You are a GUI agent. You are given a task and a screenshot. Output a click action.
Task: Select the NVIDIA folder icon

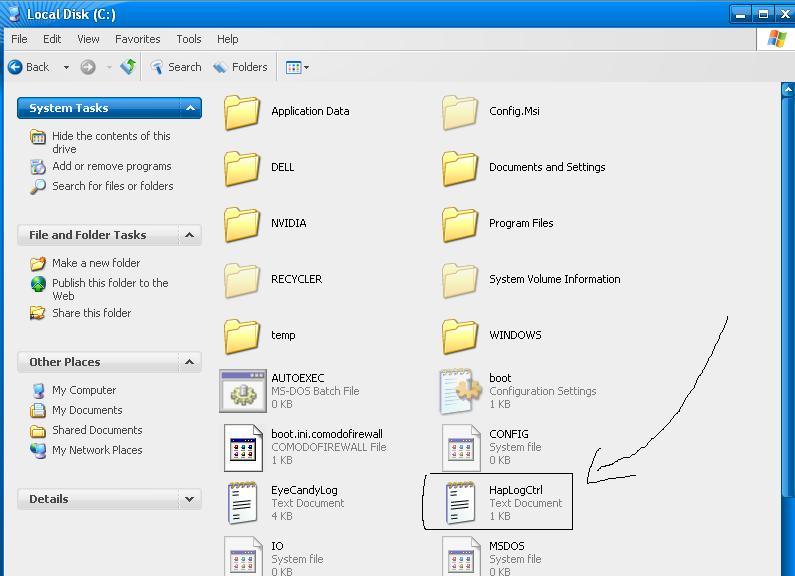point(242,224)
